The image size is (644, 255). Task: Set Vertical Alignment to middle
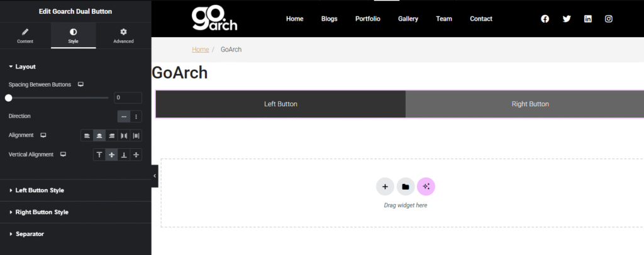[x=111, y=155]
